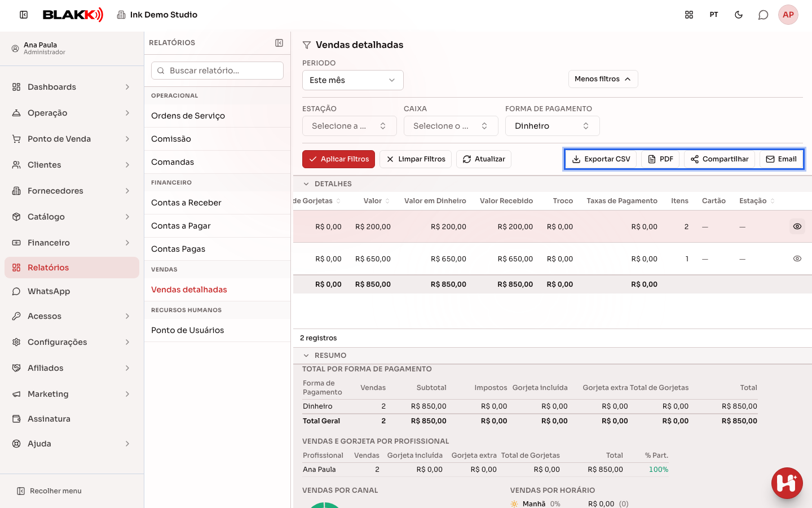Click the Exportar CSV button
The height and width of the screenshot is (508, 812).
pyautogui.click(x=601, y=159)
